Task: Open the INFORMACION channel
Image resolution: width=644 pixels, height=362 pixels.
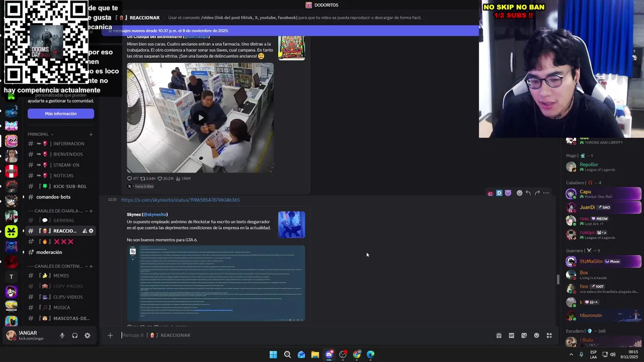Action: (x=60, y=144)
